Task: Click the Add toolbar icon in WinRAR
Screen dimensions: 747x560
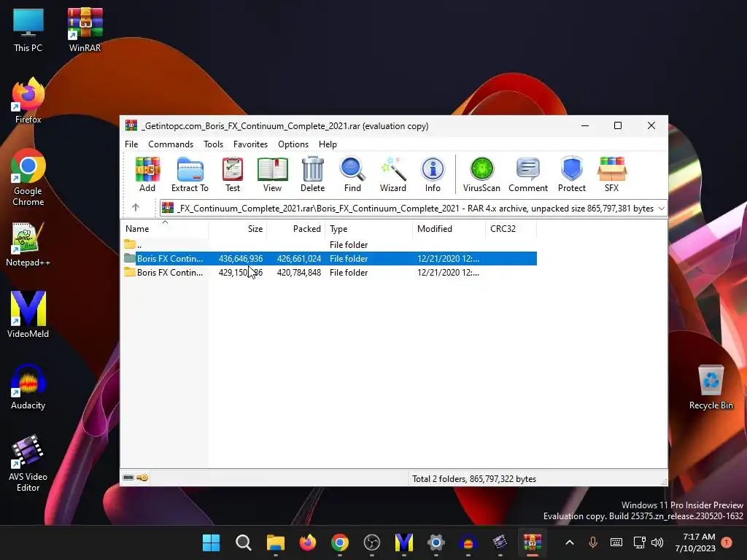Action: tap(147, 174)
